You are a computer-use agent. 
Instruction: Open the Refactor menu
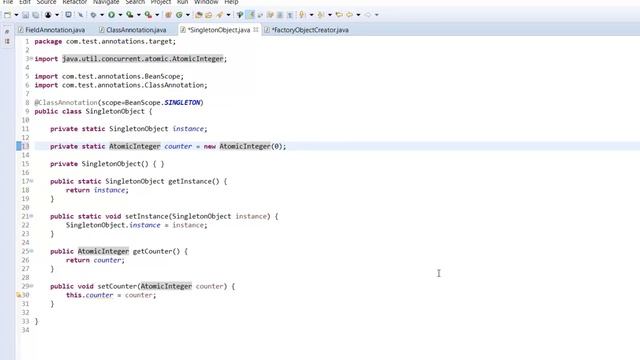point(75,2)
